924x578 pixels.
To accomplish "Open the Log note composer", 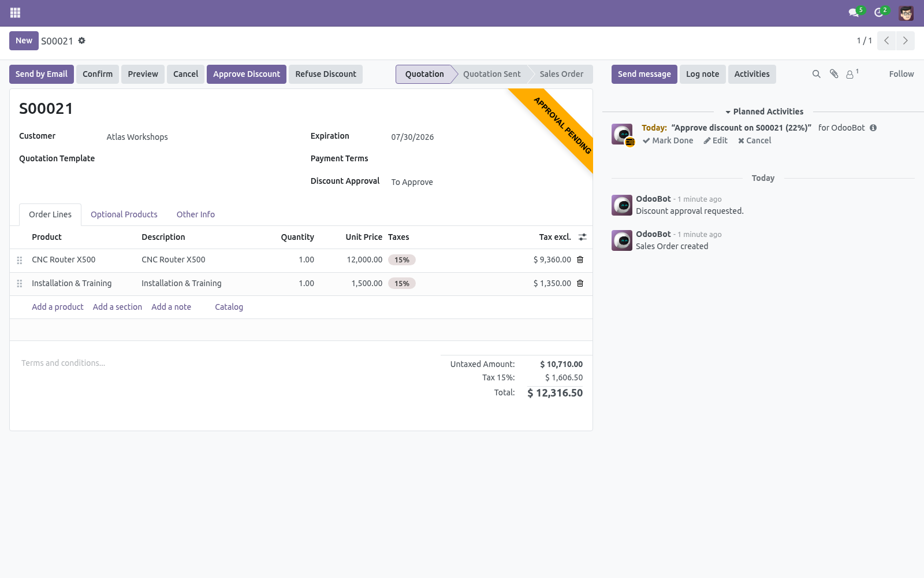I will pyautogui.click(x=703, y=74).
